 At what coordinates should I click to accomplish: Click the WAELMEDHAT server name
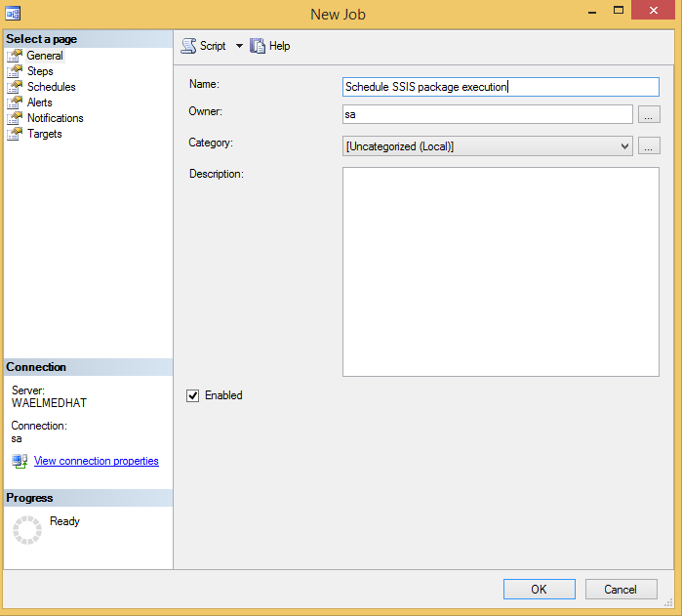[49, 403]
